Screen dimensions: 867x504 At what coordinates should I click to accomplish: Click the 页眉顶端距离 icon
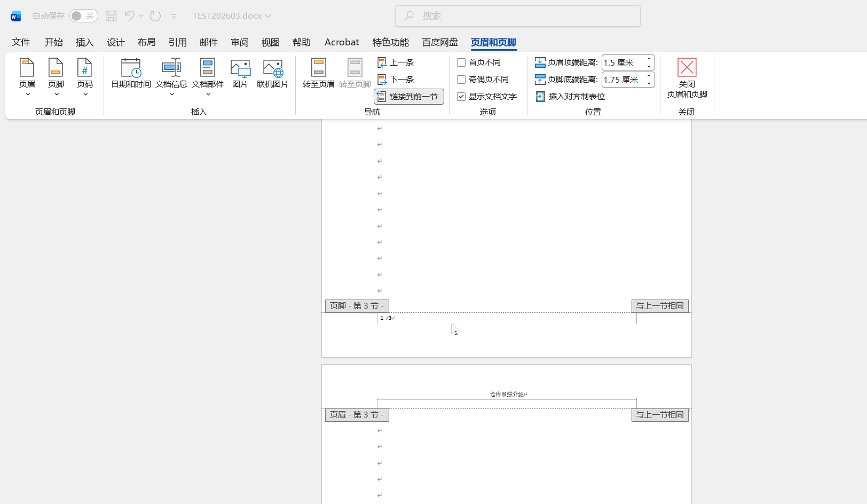(x=540, y=62)
